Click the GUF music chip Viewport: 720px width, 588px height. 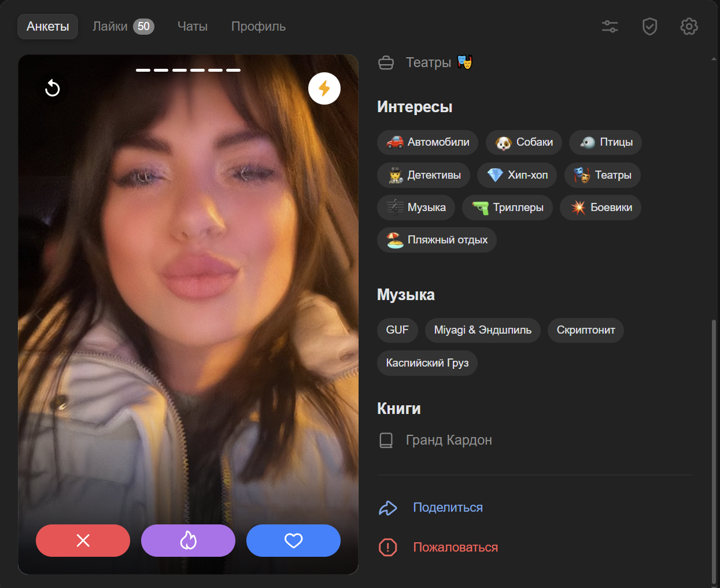pos(397,330)
